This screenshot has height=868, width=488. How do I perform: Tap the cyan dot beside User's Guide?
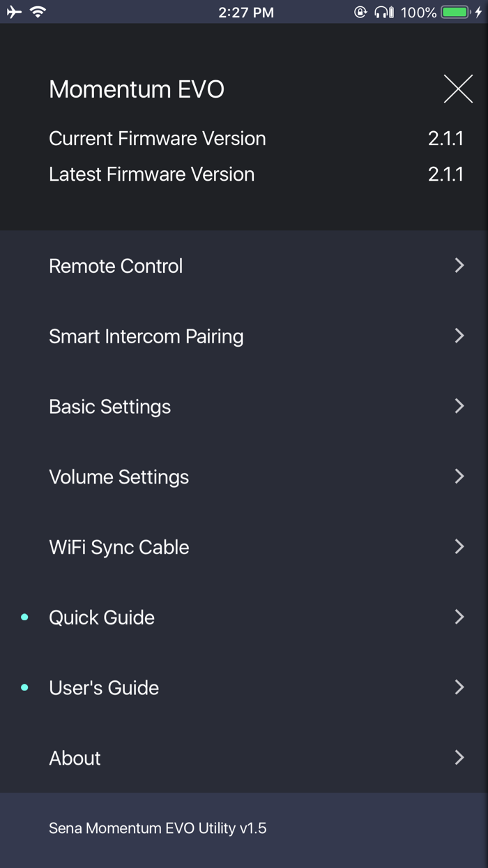[x=25, y=688]
